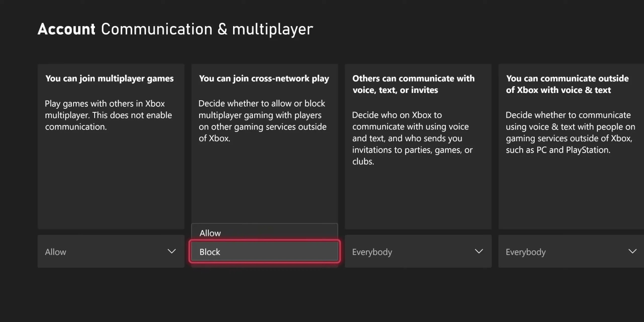Click the Account heading breadcrumb
The height and width of the screenshot is (322, 644).
[x=66, y=29]
